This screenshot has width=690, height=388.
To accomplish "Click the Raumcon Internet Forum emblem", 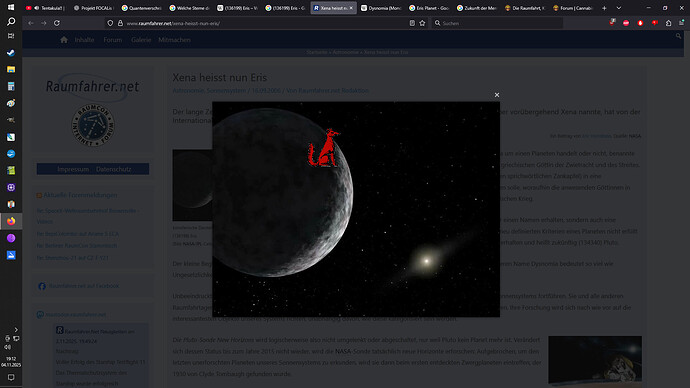I will (93, 125).
